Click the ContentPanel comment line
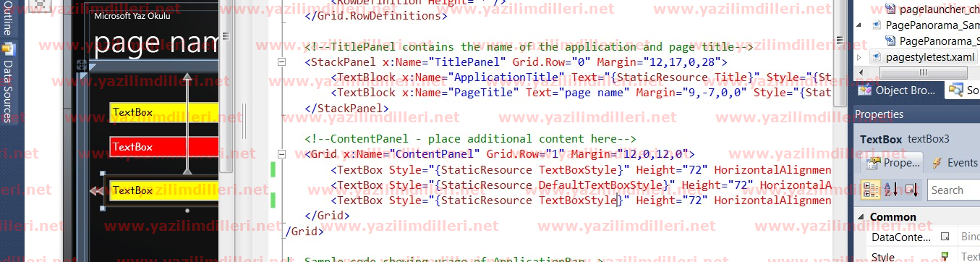The image size is (980, 262). coord(470,139)
